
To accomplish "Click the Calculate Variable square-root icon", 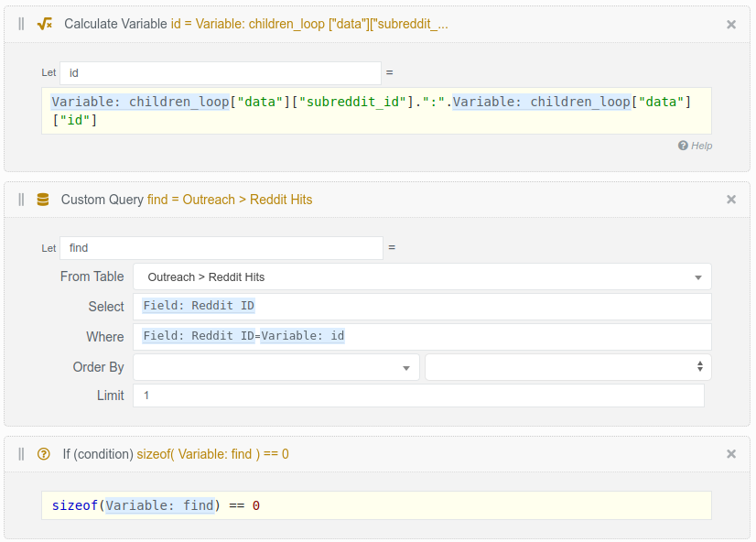I will click(44, 24).
